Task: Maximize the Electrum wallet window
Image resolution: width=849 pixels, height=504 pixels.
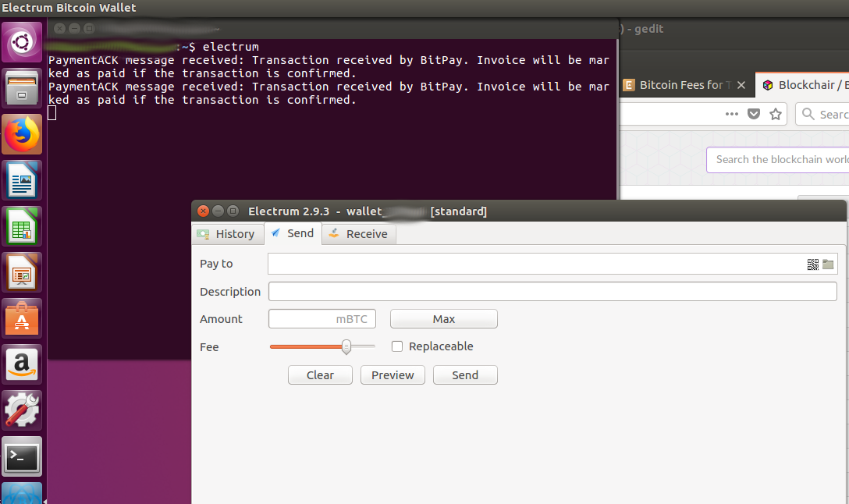Action: 233,211
